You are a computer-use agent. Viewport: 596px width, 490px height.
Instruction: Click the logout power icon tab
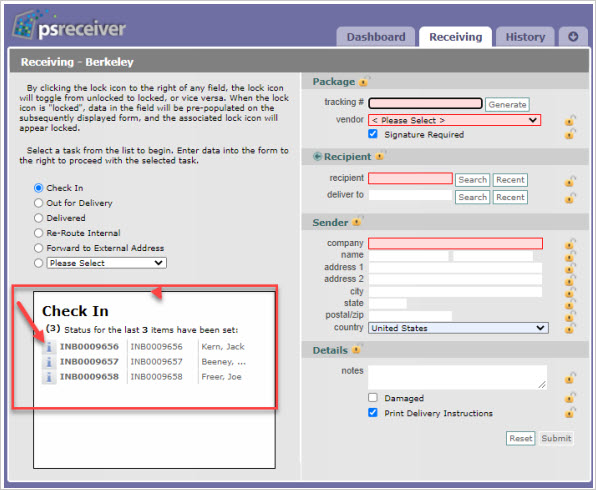[573, 37]
